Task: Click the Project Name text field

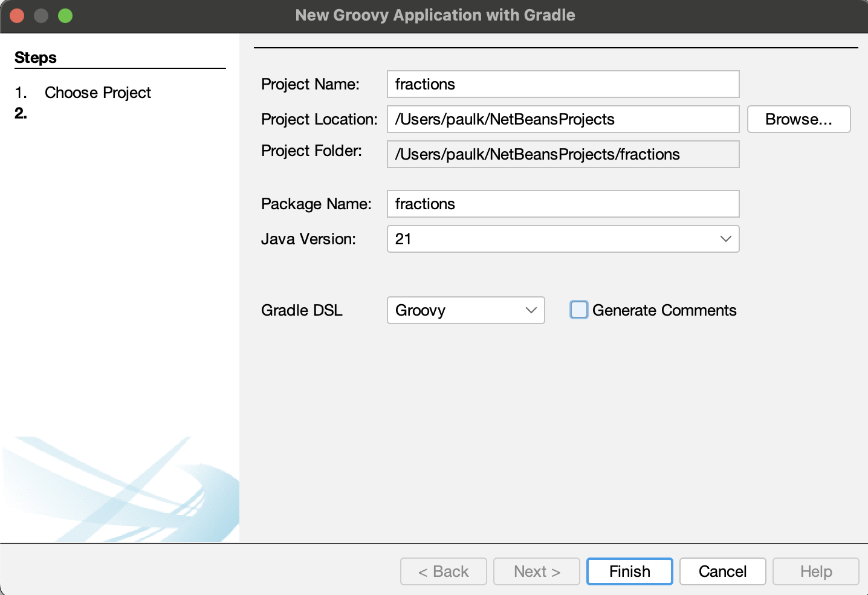Action: (x=562, y=84)
